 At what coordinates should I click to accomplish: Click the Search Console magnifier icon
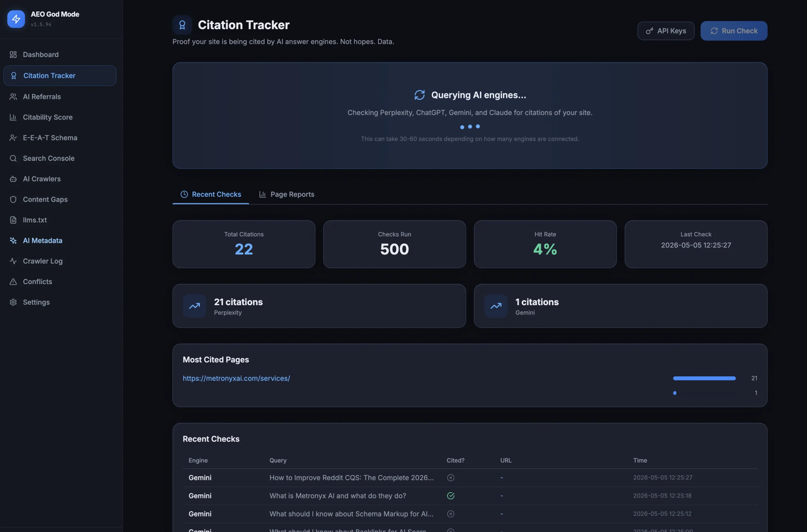[x=13, y=159]
